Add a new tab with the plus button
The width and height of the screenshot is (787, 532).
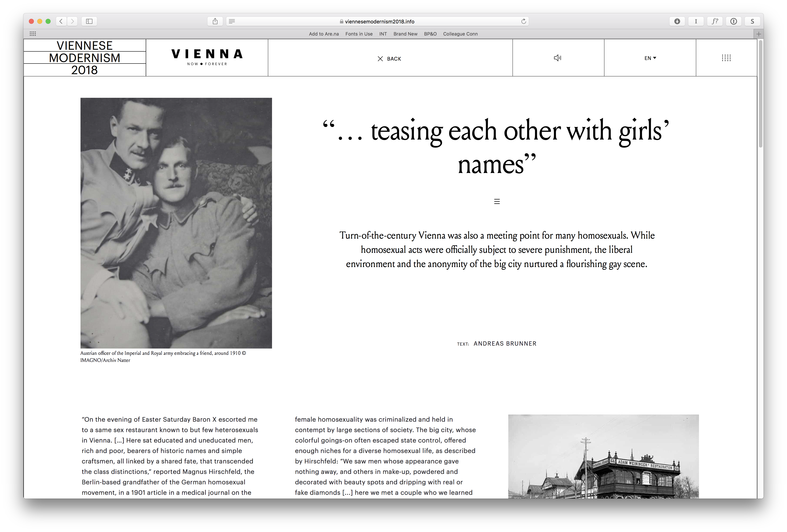coord(759,34)
